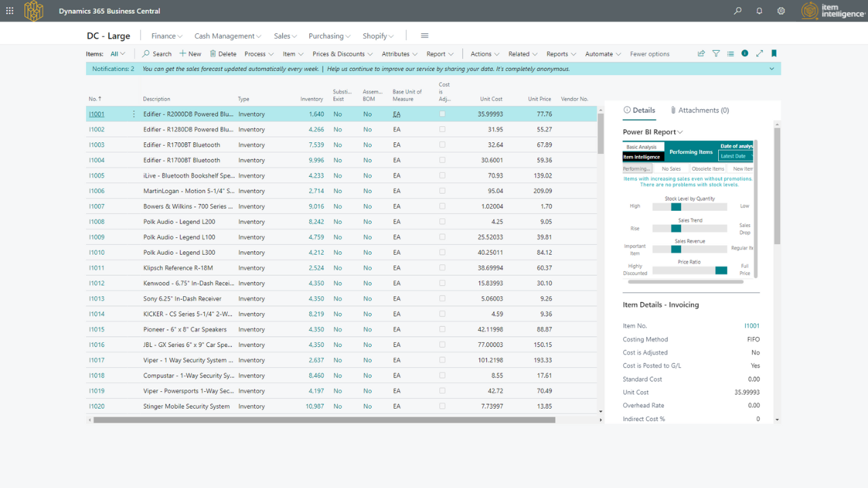The image size is (868, 488).
Task: Expand the Finance menu
Action: (167, 36)
